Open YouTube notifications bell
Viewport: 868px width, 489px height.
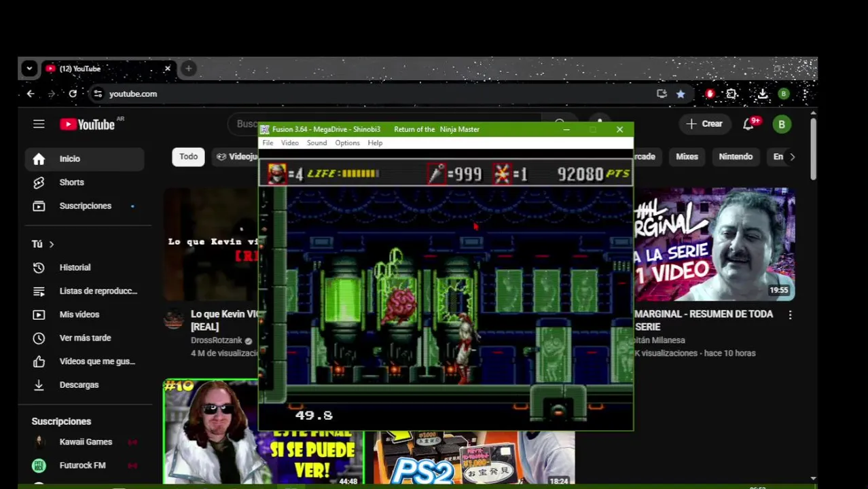[748, 124]
